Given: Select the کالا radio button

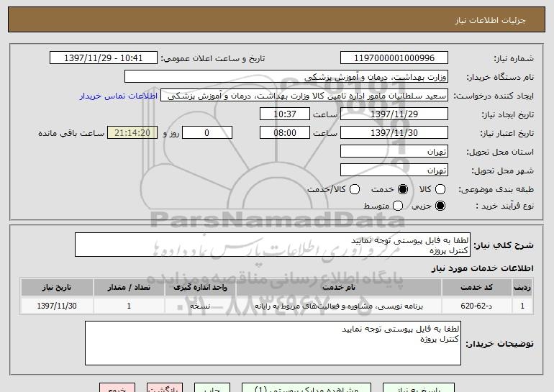Looking at the screenshot, I should (x=440, y=189).
